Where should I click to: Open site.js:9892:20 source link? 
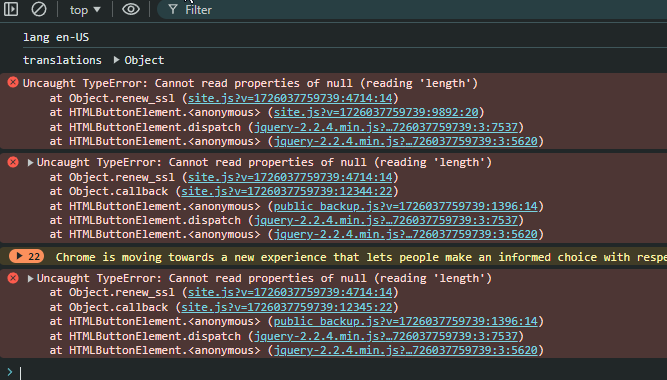coord(376,112)
